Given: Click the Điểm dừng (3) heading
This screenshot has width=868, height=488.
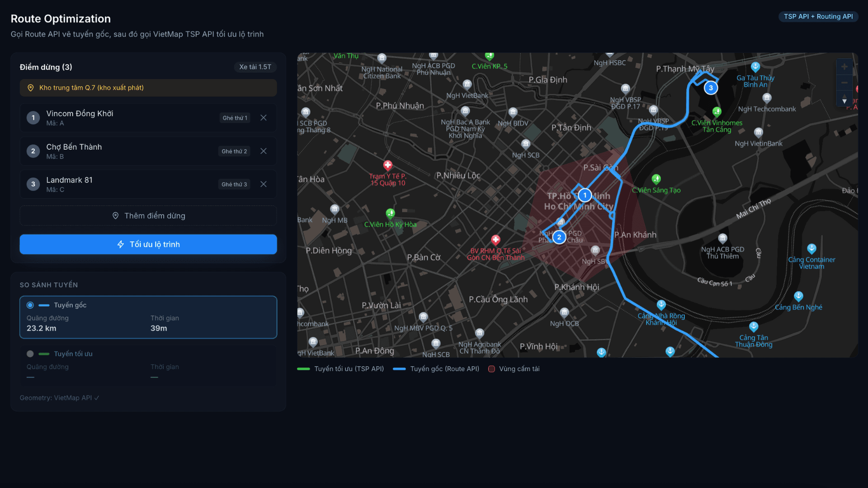Looking at the screenshot, I should (x=46, y=67).
